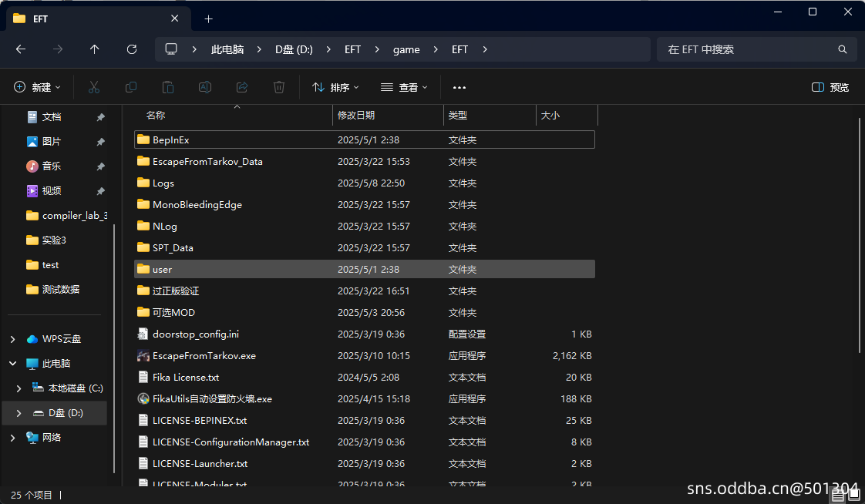Refresh the current folder view
865x504 pixels.
(131, 49)
